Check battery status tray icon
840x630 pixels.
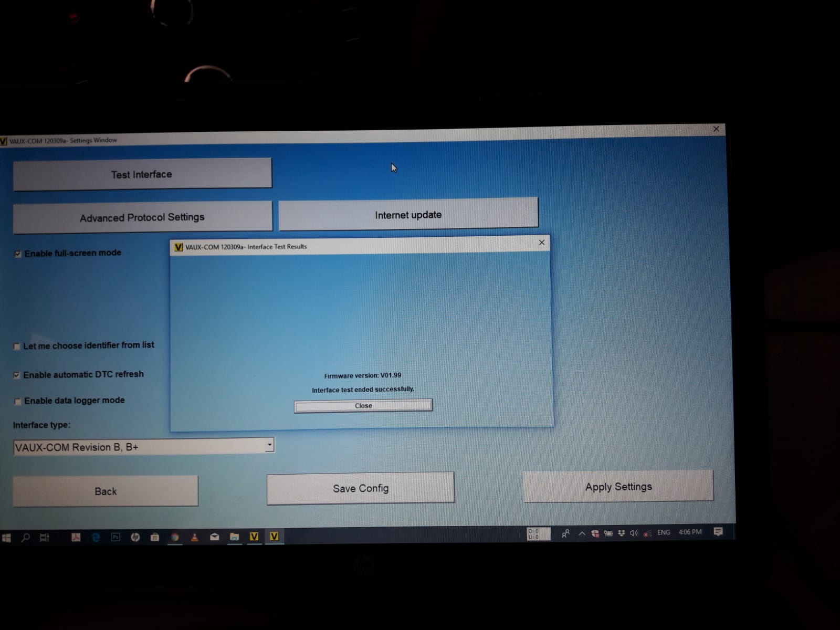pos(608,533)
